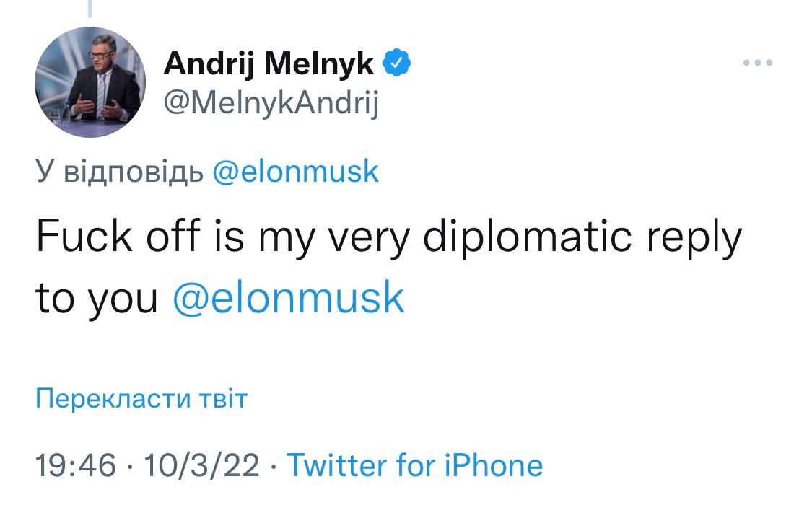The height and width of the screenshot is (505, 812).
Task: Click the scrollbar at the top of the view
Action: pyautogui.click(x=90, y=9)
